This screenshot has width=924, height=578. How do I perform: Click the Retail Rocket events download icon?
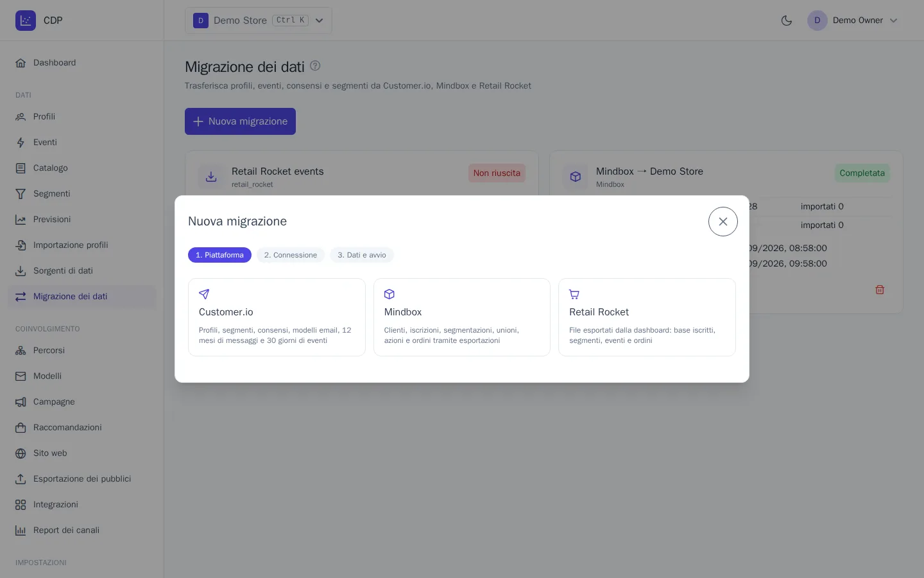[x=211, y=177]
